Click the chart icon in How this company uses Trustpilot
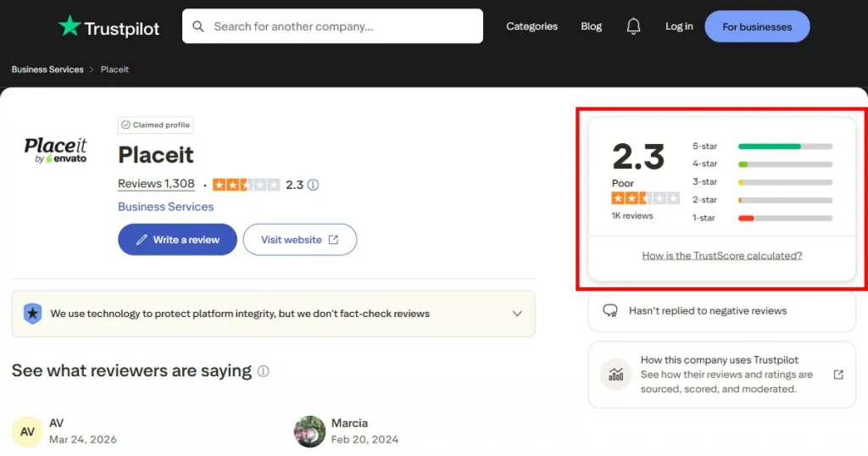This screenshot has width=868, height=456. pyautogui.click(x=615, y=375)
